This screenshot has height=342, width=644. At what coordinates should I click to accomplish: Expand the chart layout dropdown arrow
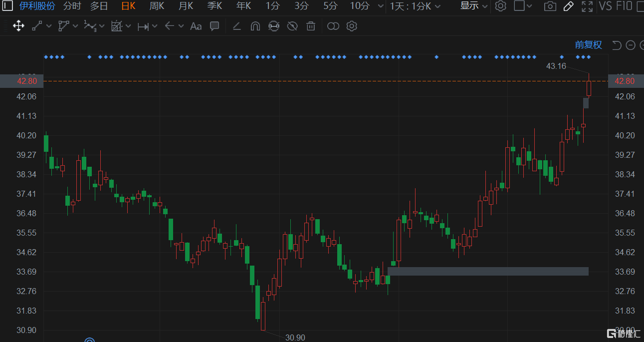tap(529, 6)
